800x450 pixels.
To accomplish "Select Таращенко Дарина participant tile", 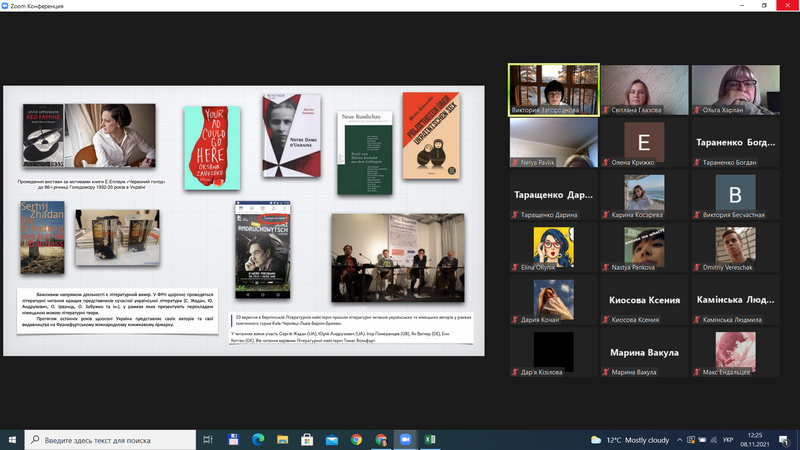I will coord(554,195).
